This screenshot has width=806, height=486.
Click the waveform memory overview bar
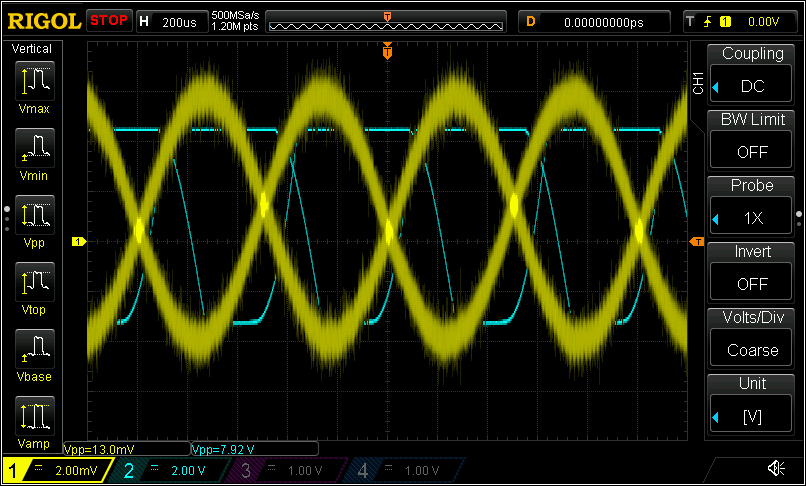pos(386,22)
